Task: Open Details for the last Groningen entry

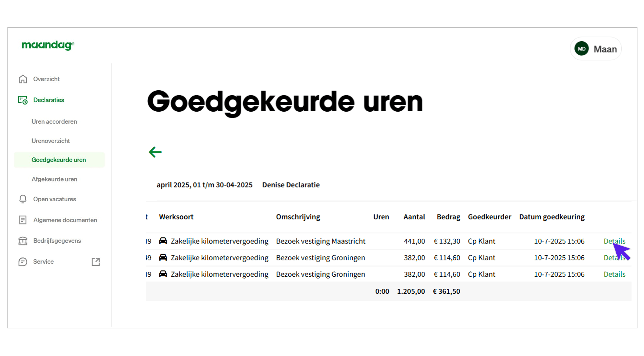Action: pos(614,274)
